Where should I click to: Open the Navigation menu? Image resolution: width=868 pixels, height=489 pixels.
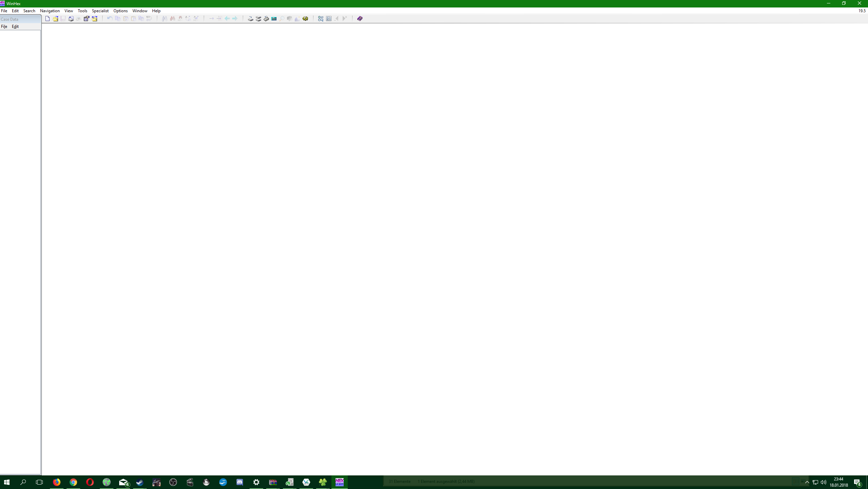(x=50, y=11)
